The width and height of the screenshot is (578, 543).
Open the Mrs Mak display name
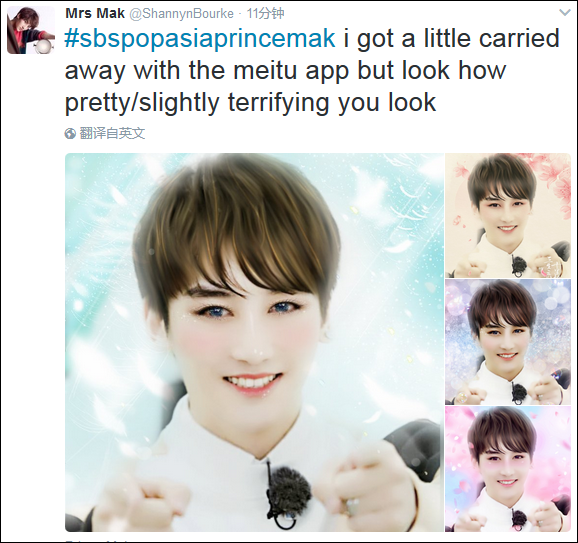tap(95, 14)
